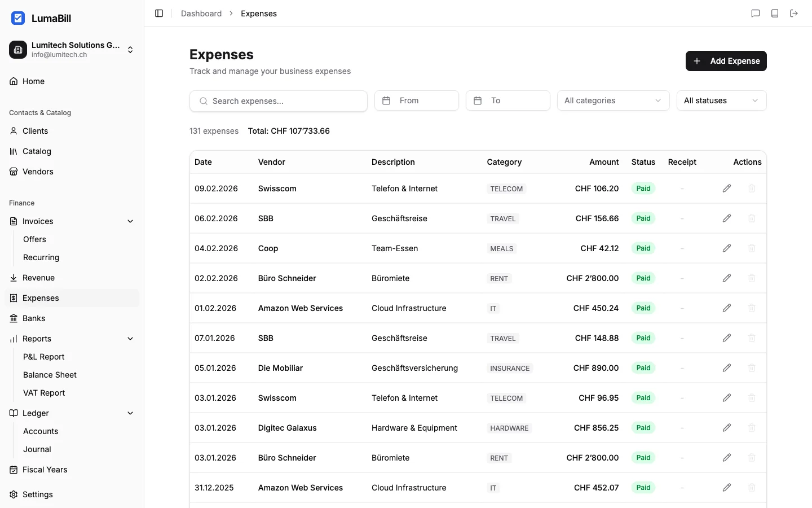Open the All statuses filter
The width and height of the screenshot is (812, 508).
click(721, 100)
